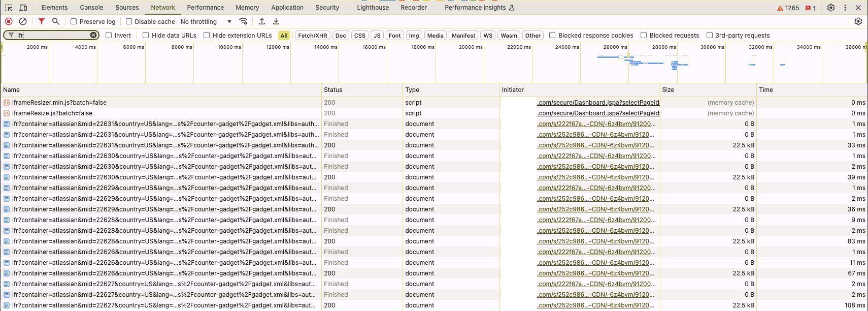Select the JS filter button
Image resolution: width=868 pixels, height=311 pixels.
pos(377,36)
